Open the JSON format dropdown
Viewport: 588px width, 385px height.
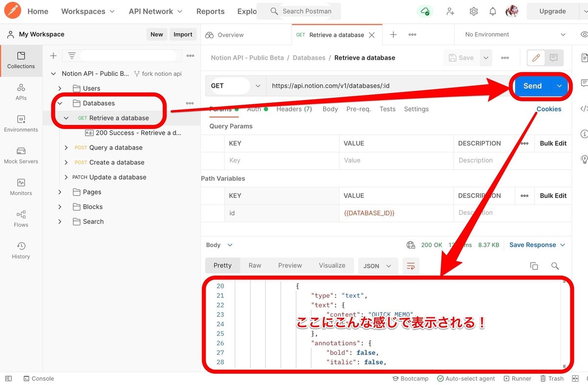pos(377,266)
